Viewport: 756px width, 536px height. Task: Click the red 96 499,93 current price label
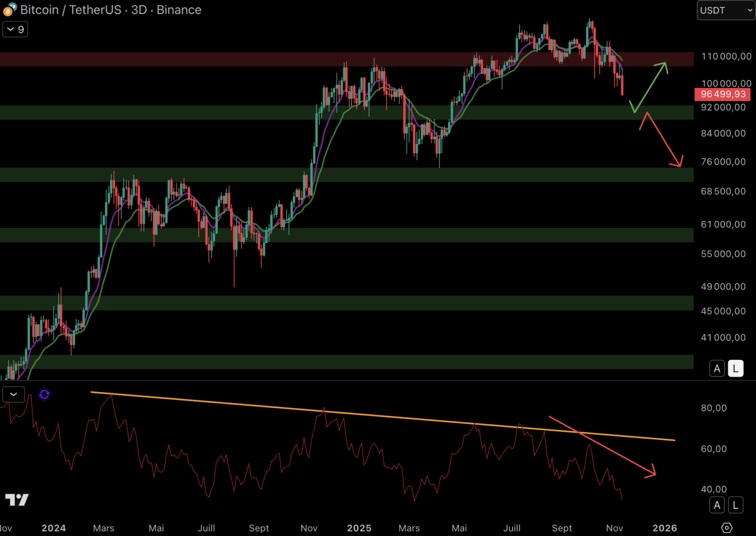[x=722, y=94]
